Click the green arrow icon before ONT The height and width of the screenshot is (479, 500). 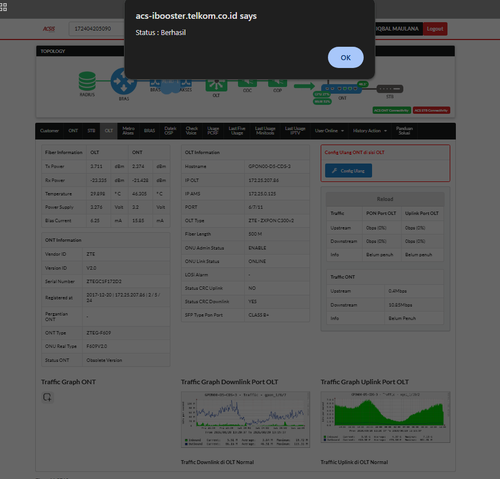point(304,86)
